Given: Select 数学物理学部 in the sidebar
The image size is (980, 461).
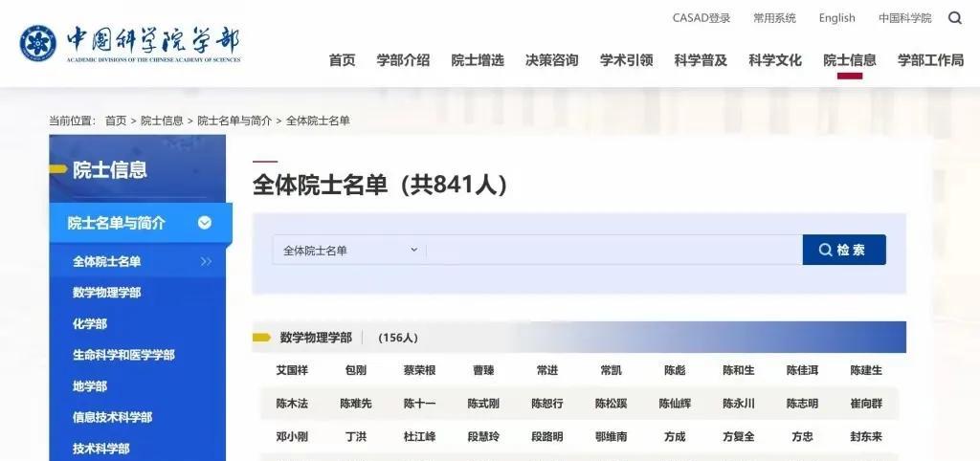Looking at the screenshot, I should [x=106, y=293].
